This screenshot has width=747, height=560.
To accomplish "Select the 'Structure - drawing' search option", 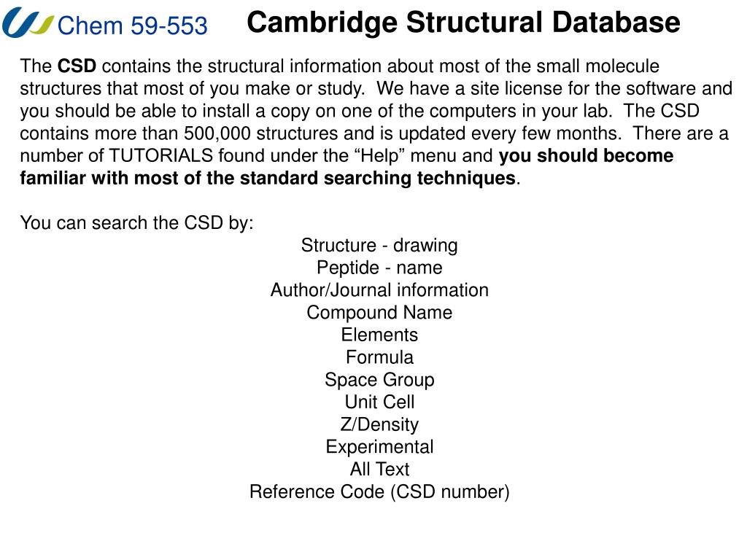I will (x=379, y=245).
